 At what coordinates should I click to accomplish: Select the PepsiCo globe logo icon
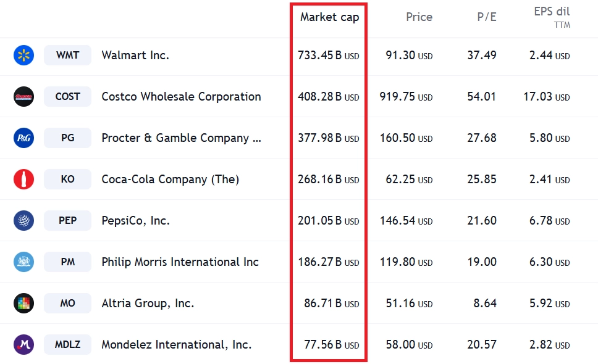[x=23, y=220]
